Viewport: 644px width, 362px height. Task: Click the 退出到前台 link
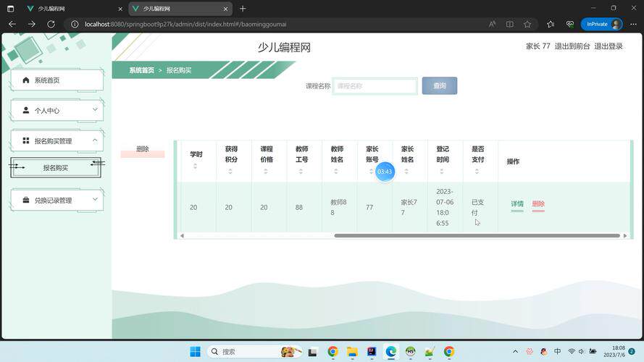572,46
